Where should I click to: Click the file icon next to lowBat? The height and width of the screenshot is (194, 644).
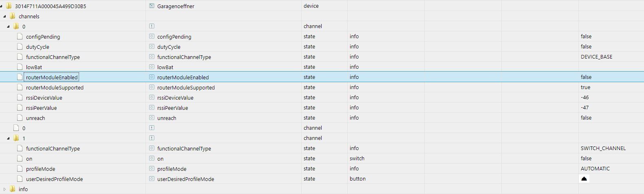(x=20, y=67)
